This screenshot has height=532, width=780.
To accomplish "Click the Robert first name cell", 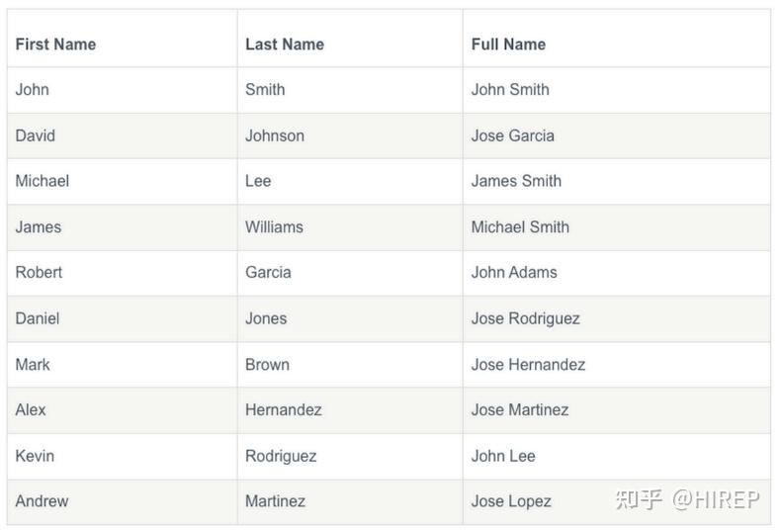I will click(x=39, y=272).
